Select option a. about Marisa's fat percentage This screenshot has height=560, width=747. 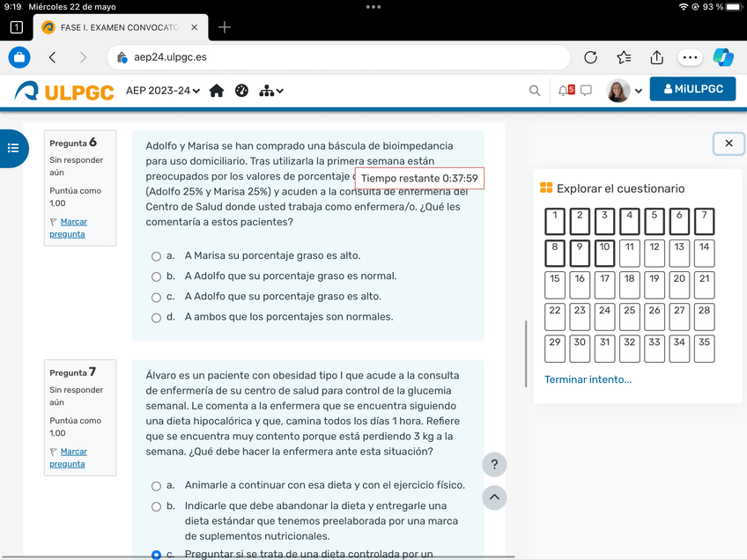pyautogui.click(x=157, y=256)
